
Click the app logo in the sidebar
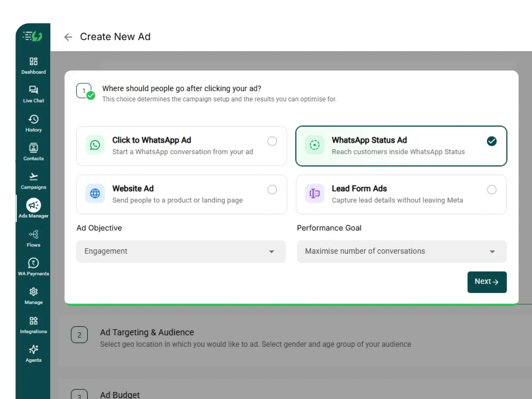coord(33,36)
